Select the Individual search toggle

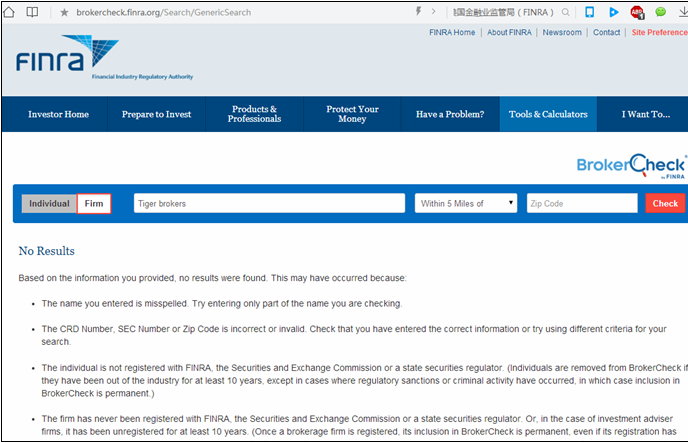pos(49,204)
